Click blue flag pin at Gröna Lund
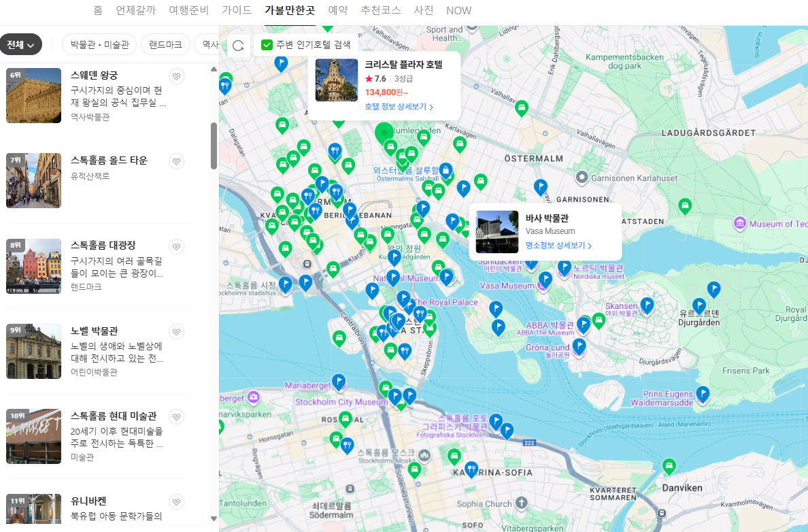808x532 pixels. click(579, 346)
